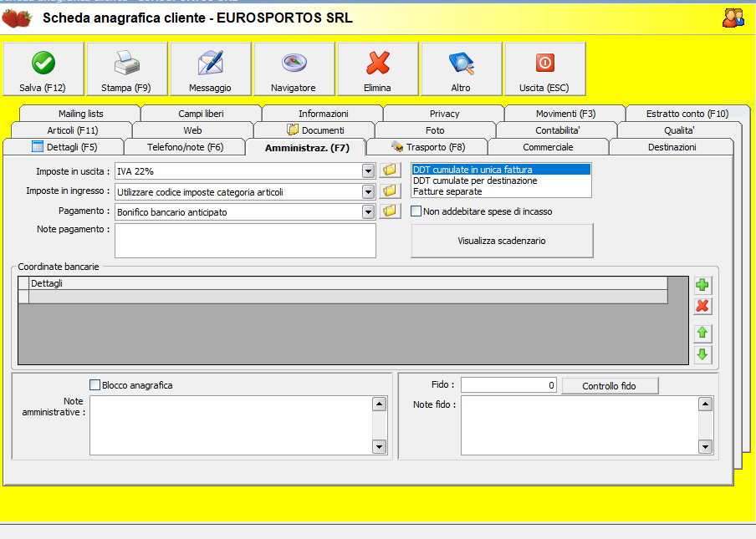Click the Stampa (F9) printer button

127,69
